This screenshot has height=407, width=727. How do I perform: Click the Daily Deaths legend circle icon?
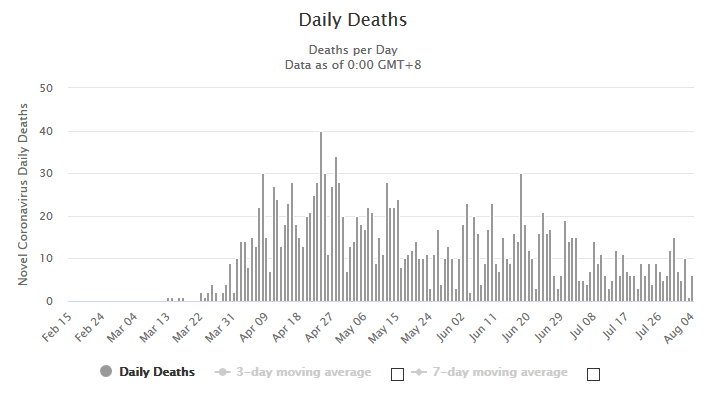point(106,372)
